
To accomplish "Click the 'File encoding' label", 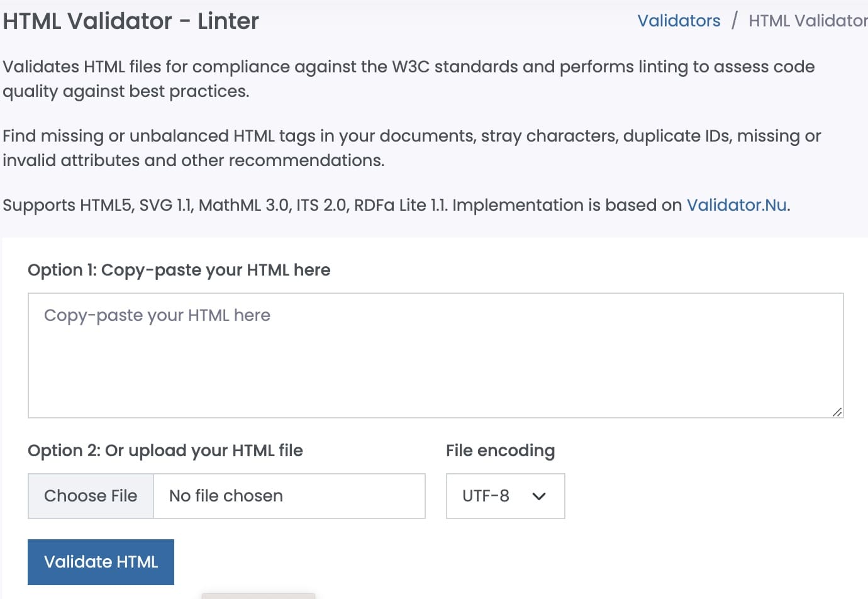I will pyautogui.click(x=500, y=451).
